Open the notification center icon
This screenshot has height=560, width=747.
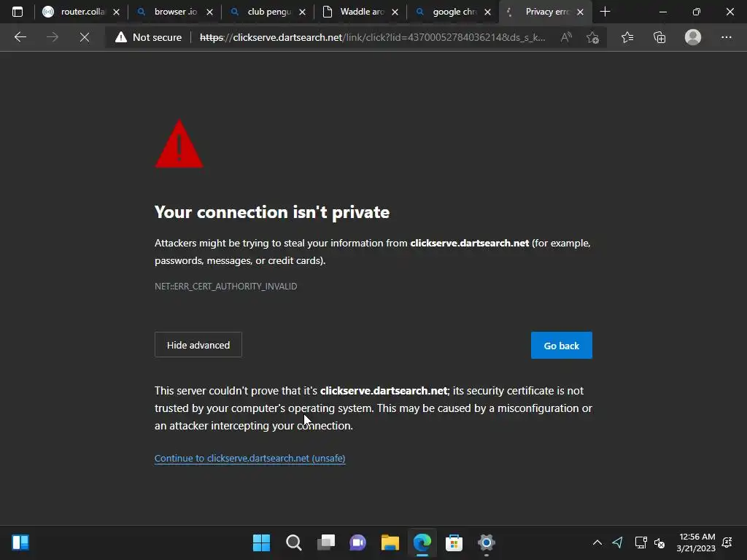click(x=727, y=542)
